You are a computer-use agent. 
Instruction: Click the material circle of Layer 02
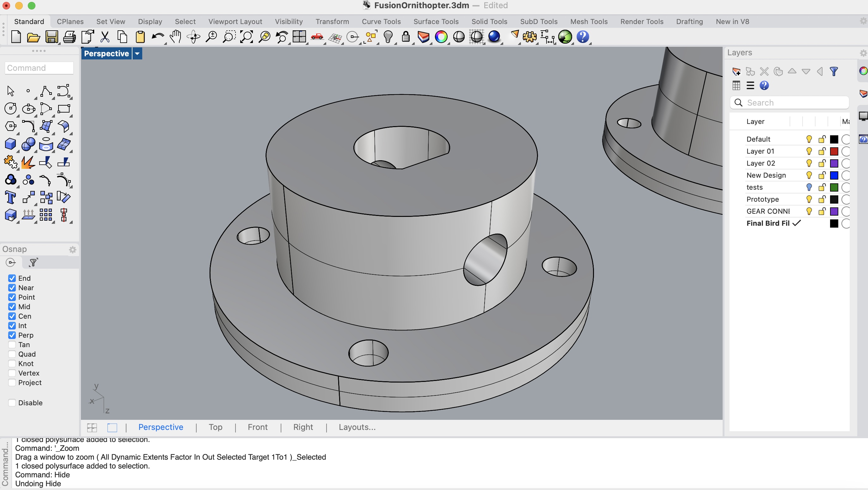pos(846,163)
